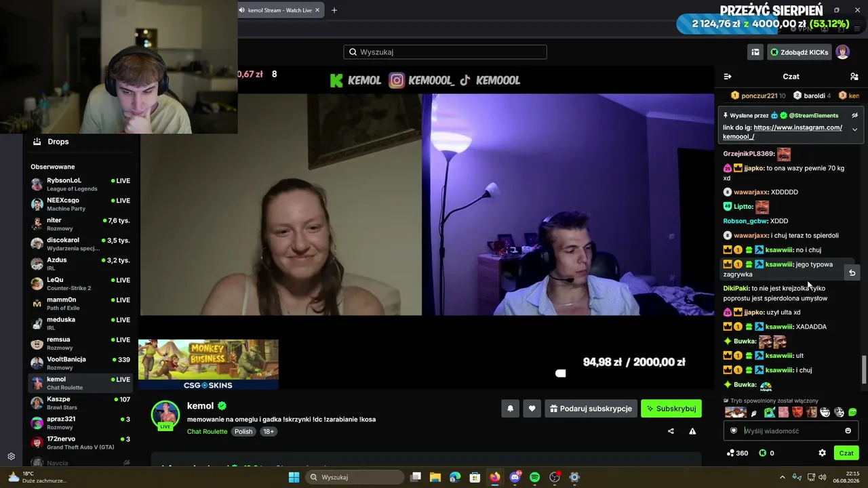
Task: Open Azdus channel in followed list
Action: click(x=80, y=264)
